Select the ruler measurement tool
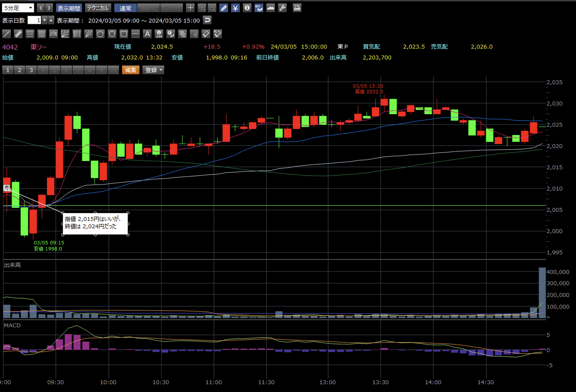This screenshot has width=576, height=392. click(18, 34)
